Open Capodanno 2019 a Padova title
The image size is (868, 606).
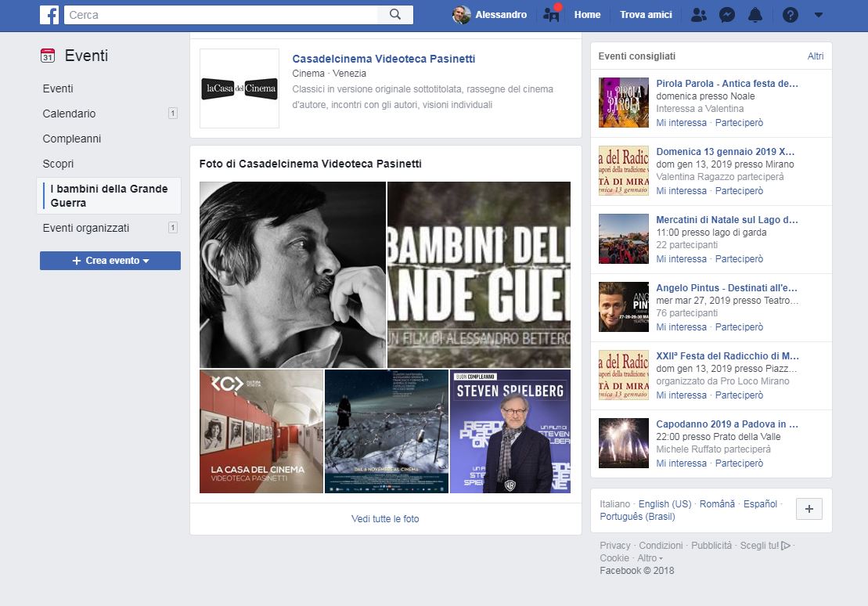pyautogui.click(x=727, y=424)
